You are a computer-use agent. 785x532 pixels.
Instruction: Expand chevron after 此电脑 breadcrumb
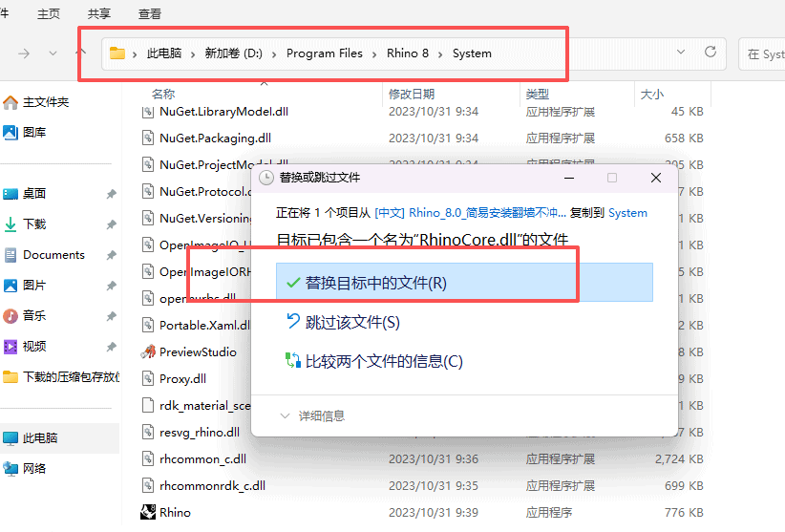(193, 54)
